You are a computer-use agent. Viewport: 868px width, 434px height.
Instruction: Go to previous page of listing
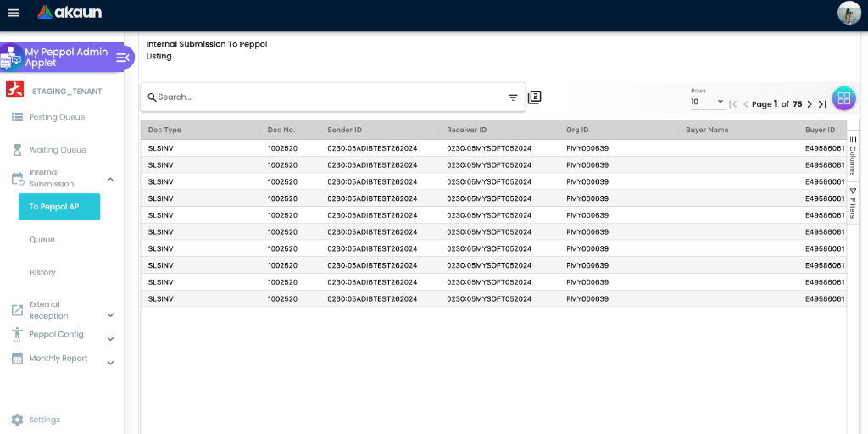(x=746, y=104)
